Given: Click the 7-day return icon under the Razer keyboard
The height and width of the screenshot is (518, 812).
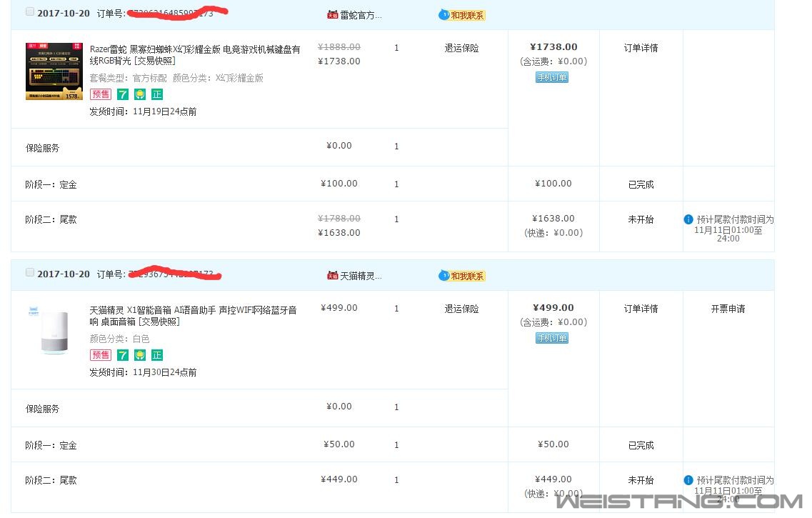Looking at the screenshot, I should click(x=123, y=94).
